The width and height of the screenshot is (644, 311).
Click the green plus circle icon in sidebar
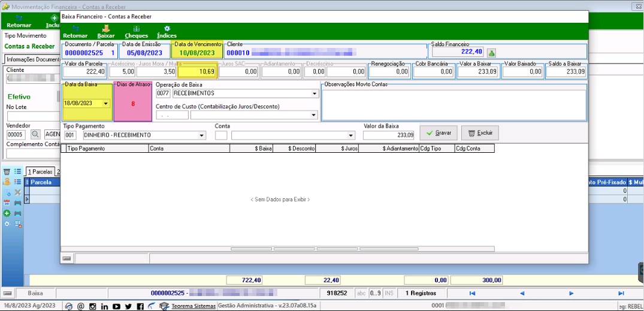(7, 213)
